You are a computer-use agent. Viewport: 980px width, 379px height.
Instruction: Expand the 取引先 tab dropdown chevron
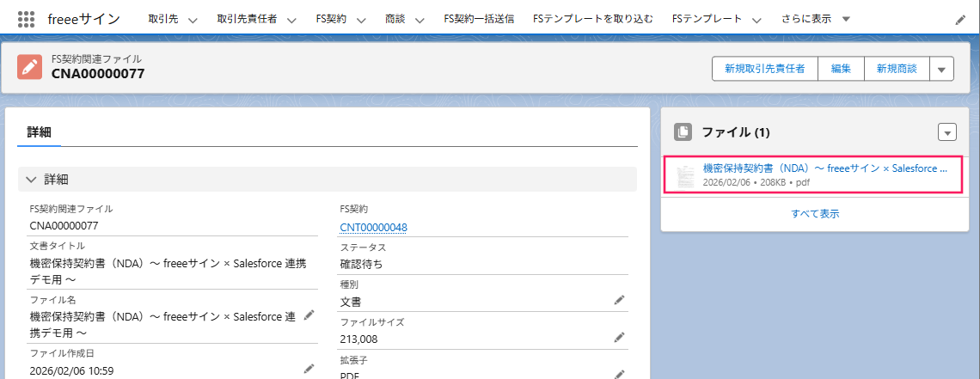tap(193, 20)
